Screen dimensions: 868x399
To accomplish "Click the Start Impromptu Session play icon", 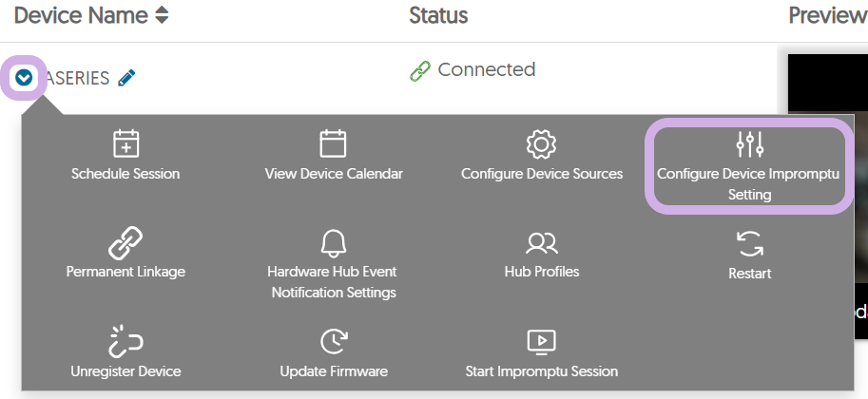I will (x=541, y=342).
